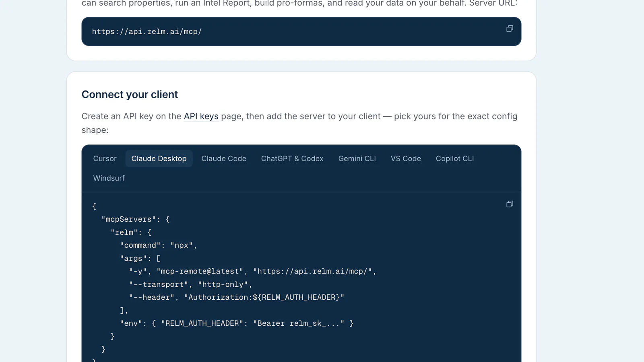Click the "command": "npx" line
Image resolution: width=644 pixels, height=362 pixels.
point(159,245)
